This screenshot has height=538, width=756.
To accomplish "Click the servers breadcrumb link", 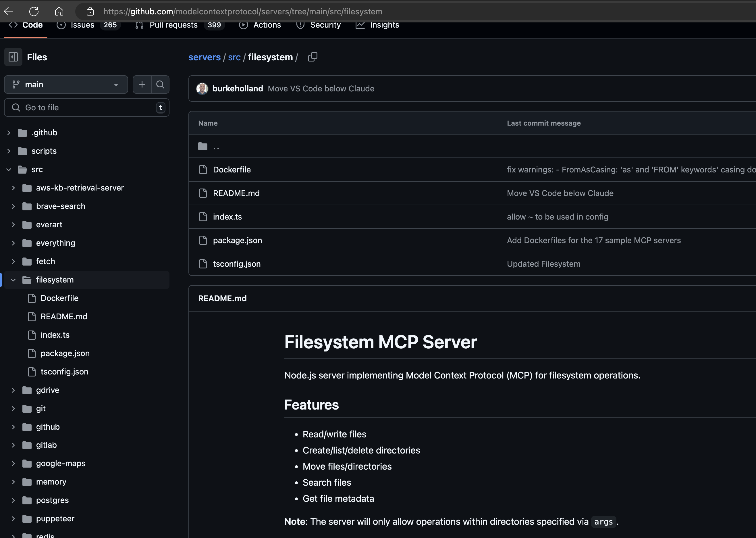I will tap(204, 57).
